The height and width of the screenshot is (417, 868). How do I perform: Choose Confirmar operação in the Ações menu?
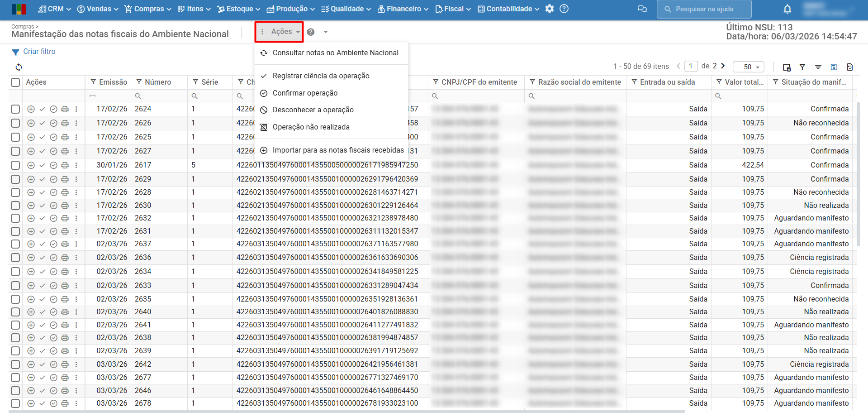(x=331, y=93)
